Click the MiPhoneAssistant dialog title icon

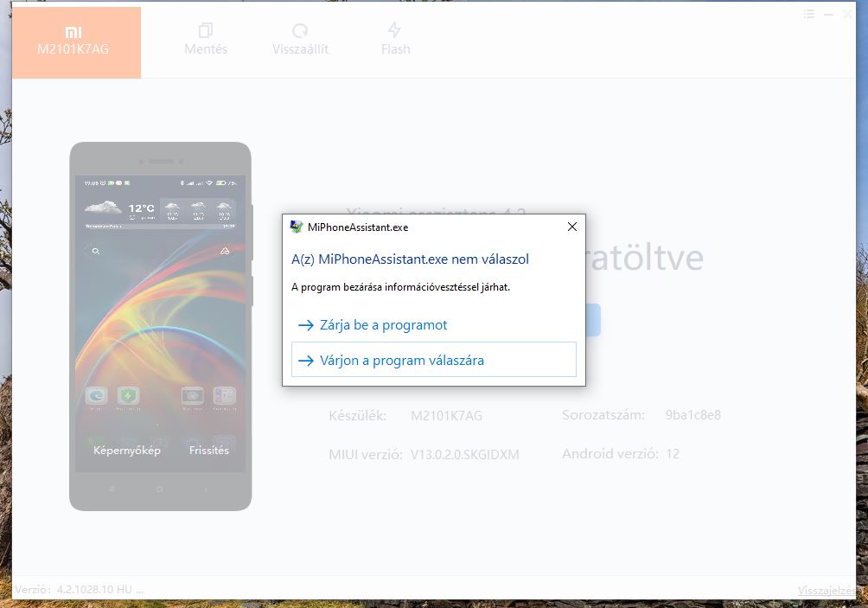point(297,227)
